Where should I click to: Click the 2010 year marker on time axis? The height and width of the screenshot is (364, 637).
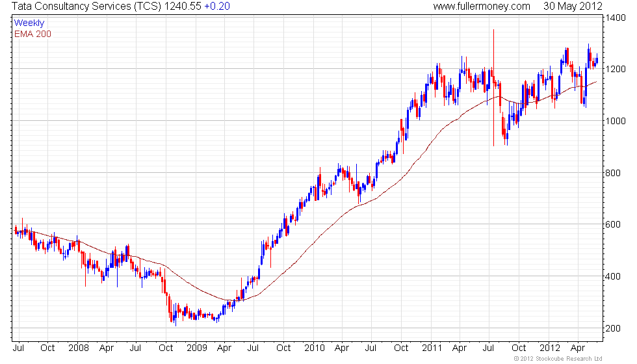pyautogui.click(x=315, y=348)
